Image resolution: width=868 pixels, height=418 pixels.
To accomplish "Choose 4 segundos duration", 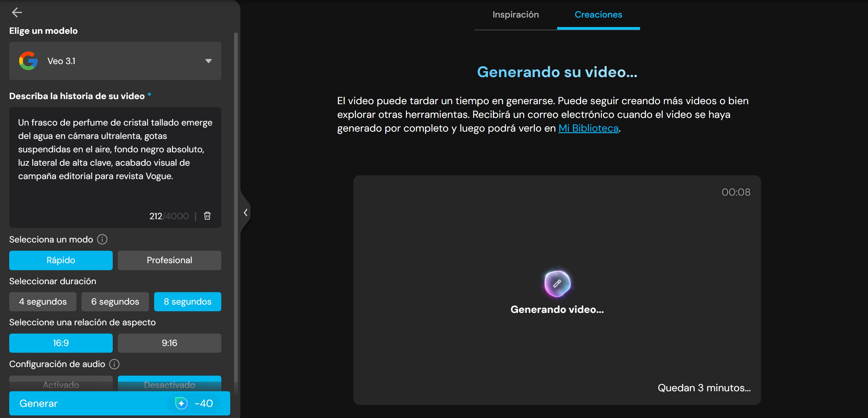I will coord(42,301).
